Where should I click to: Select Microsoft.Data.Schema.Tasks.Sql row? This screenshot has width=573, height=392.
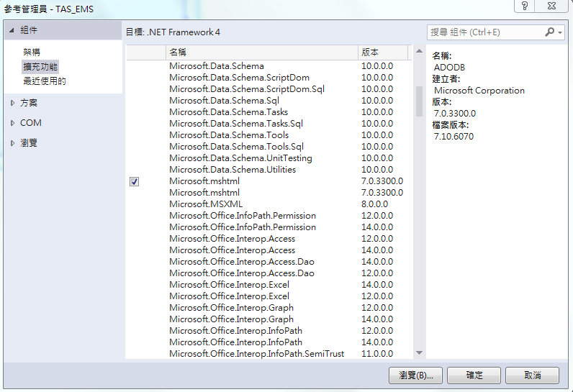[x=269, y=124]
